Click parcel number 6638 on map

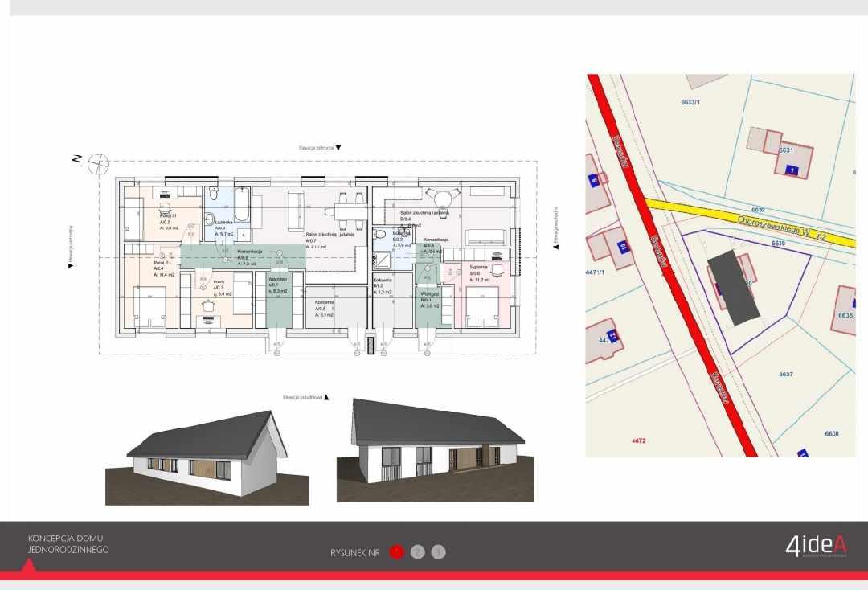[x=832, y=433]
